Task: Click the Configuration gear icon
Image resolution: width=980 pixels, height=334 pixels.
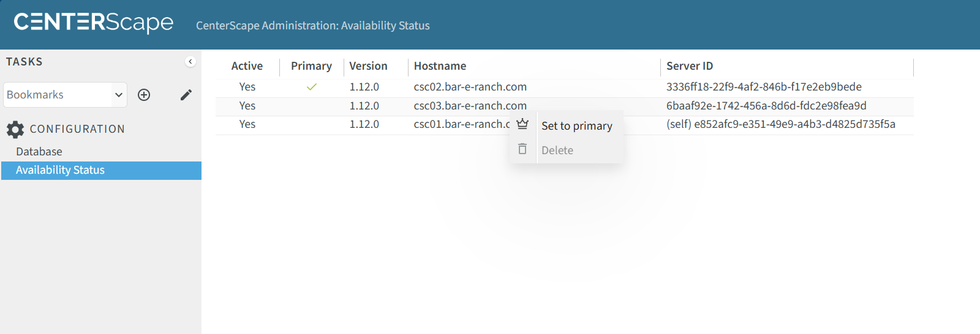Action: click(15, 129)
